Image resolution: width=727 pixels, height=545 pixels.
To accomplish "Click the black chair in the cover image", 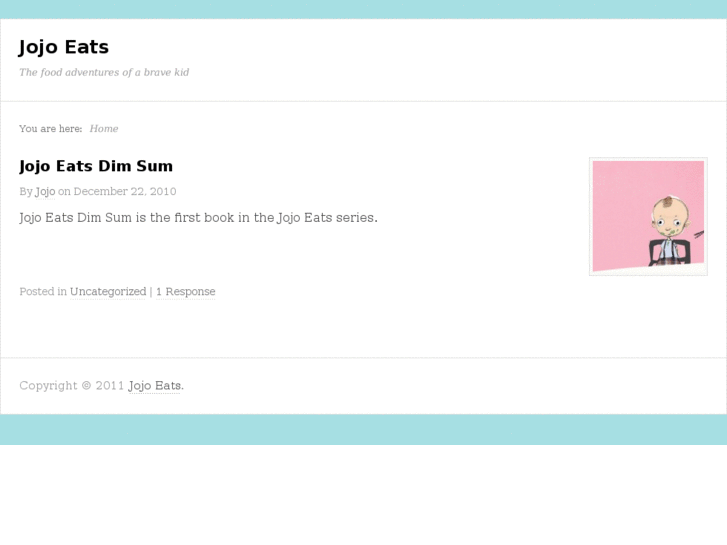I will pyautogui.click(x=670, y=252).
